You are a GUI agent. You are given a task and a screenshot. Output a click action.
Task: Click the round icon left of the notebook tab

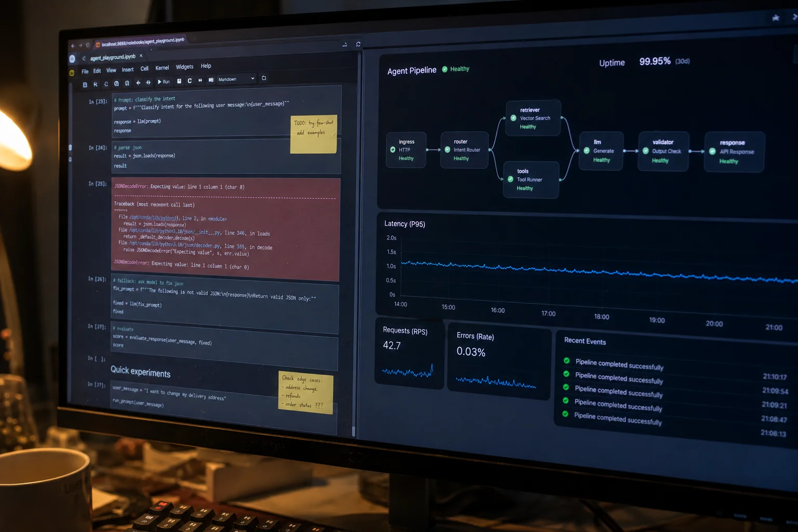72,59
